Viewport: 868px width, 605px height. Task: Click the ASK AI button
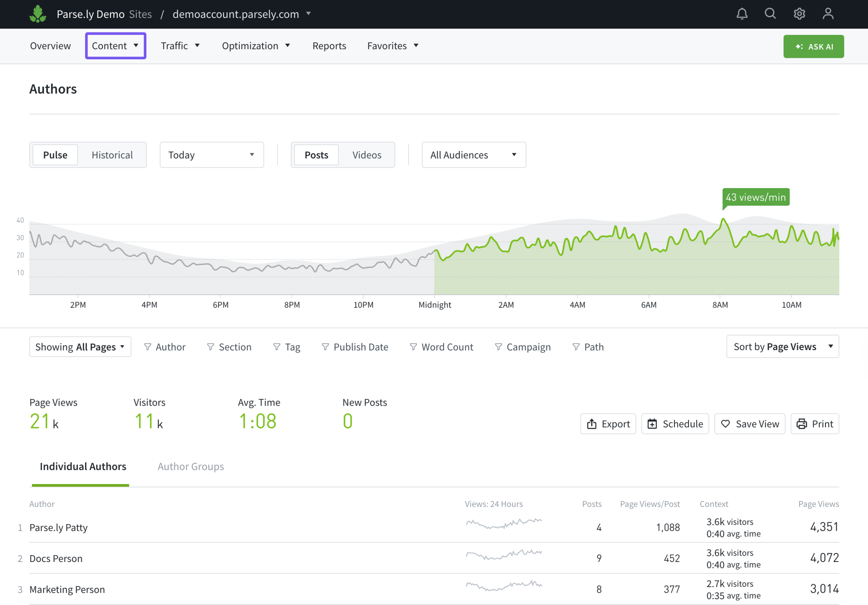click(x=813, y=46)
